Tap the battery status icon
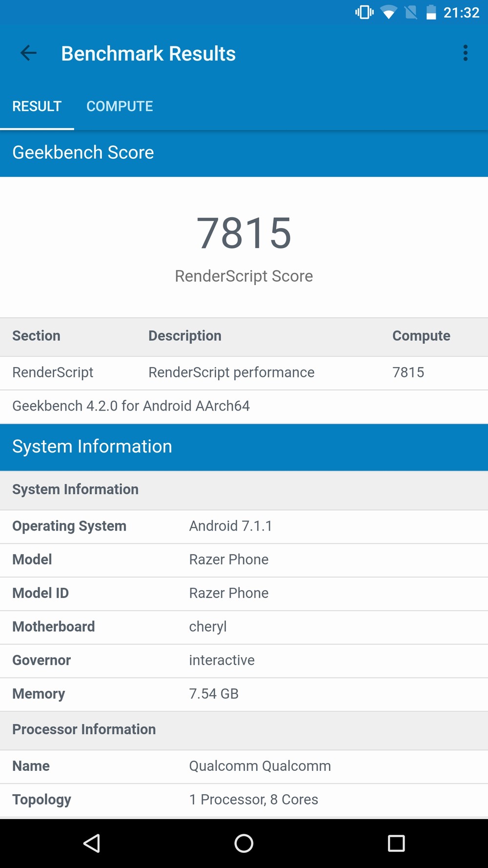 point(431,13)
